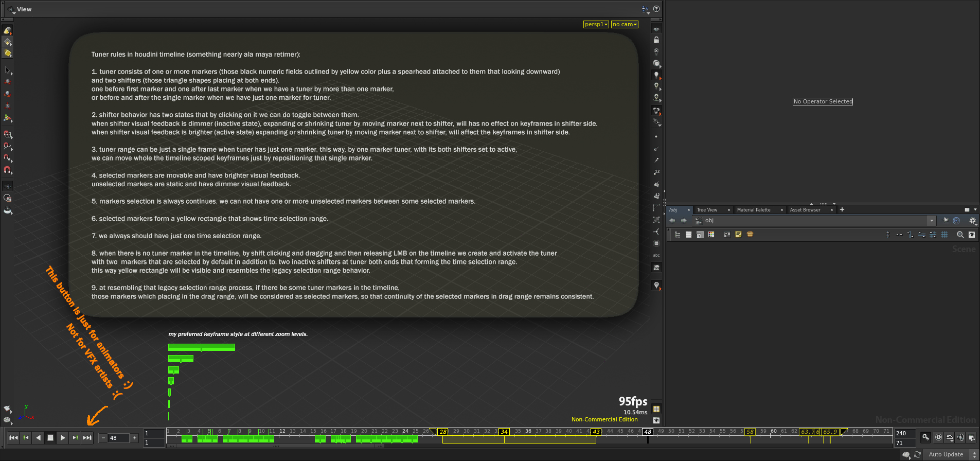Open the global animation options icon

coord(971,437)
